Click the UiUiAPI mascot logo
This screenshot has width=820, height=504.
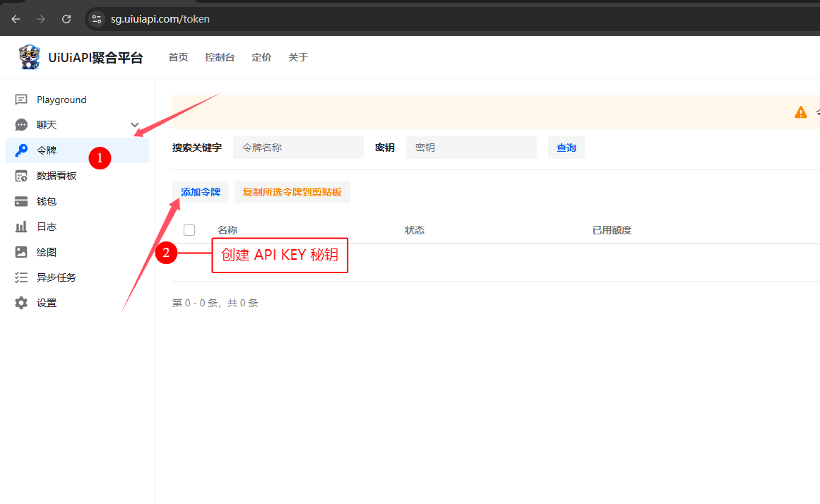point(29,57)
